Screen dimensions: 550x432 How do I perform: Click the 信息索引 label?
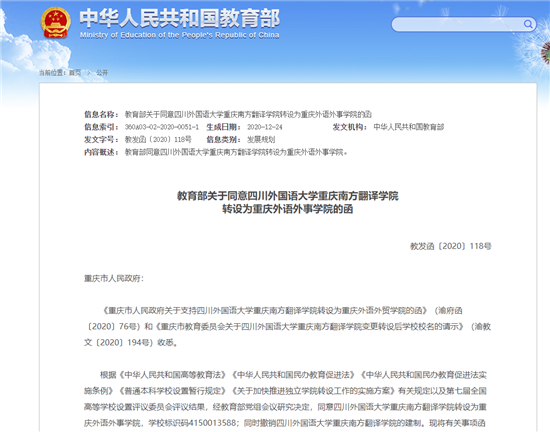point(101,127)
